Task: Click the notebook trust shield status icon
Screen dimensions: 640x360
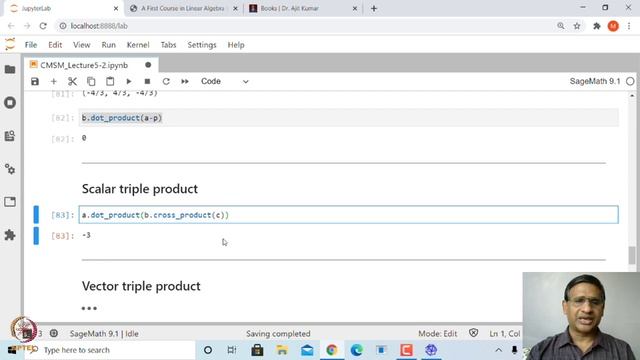Action: 473,333
